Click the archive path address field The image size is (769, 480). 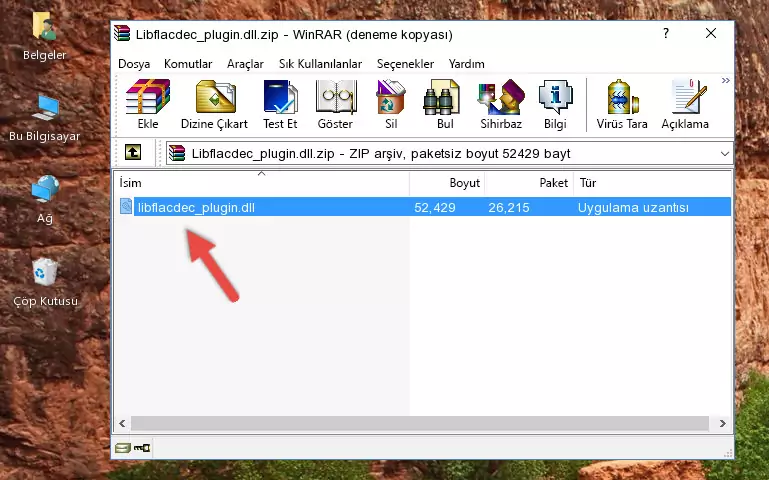[x=449, y=153]
